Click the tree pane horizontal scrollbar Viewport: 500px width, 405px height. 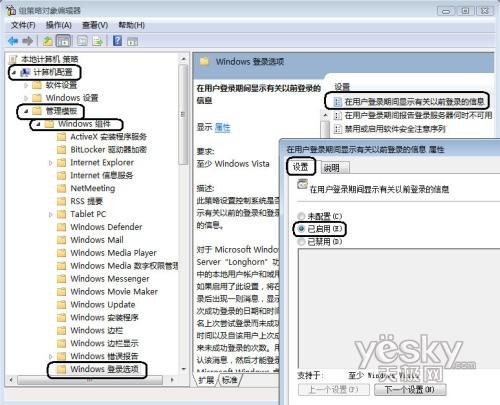point(90,380)
